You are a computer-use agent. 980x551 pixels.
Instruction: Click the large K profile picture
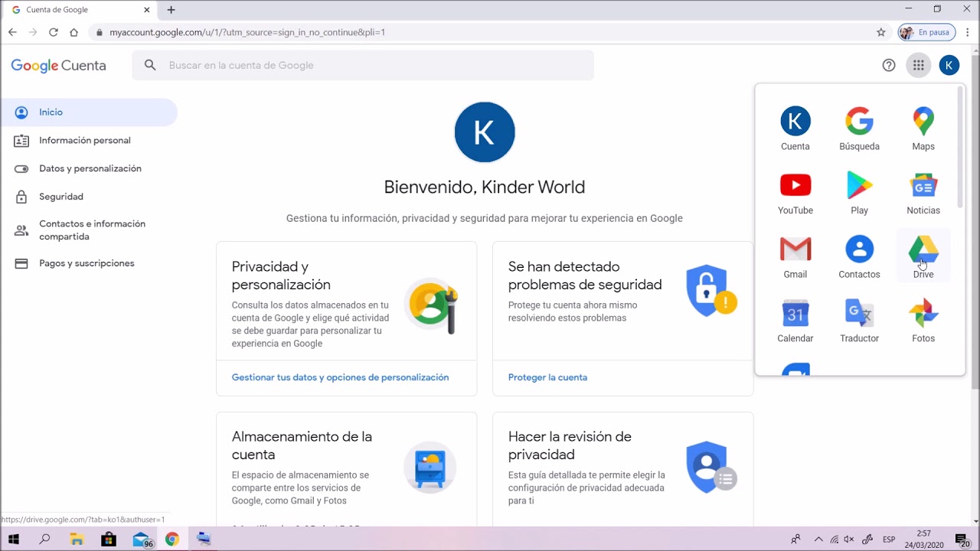(485, 132)
